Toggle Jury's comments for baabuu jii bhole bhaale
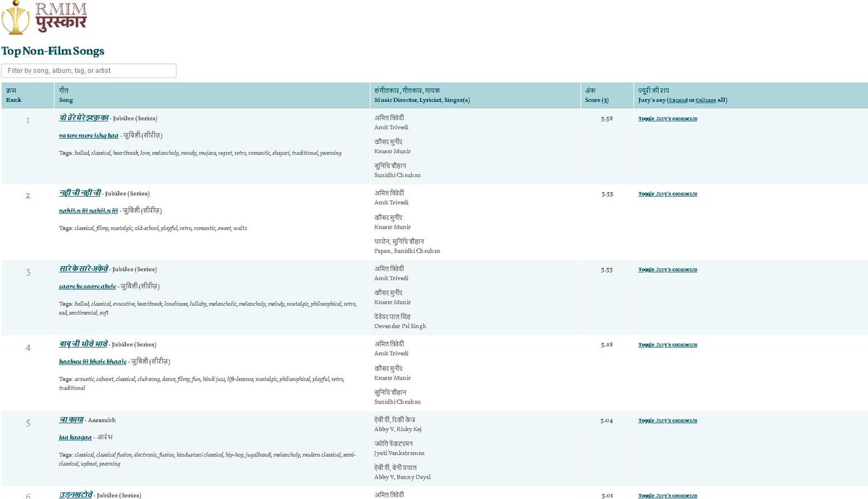Image resolution: width=868 pixels, height=499 pixels. (668, 345)
